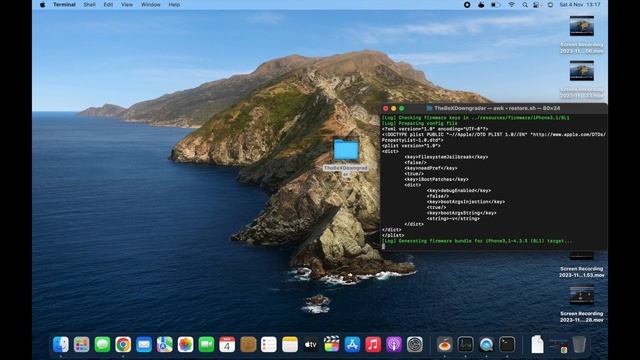Open Photos from the Dock
Screen dimensions: 640x360
click(185, 344)
